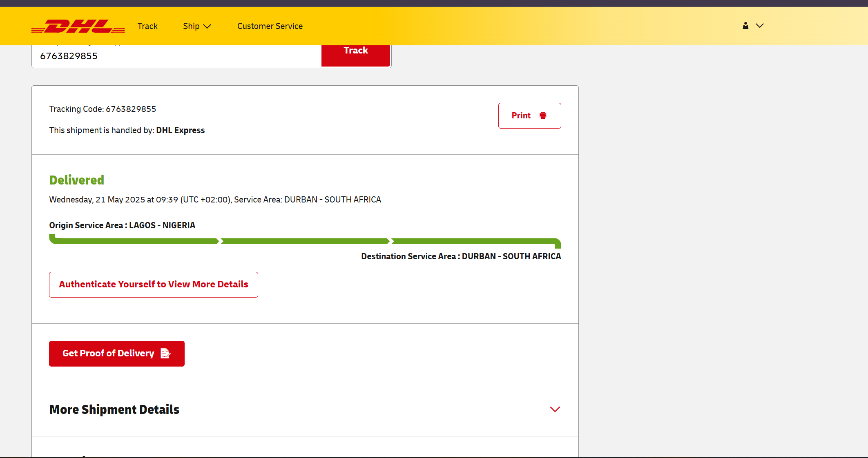868x458 pixels.
Task: Go to the Track menu item
Action: click(147, 26)
